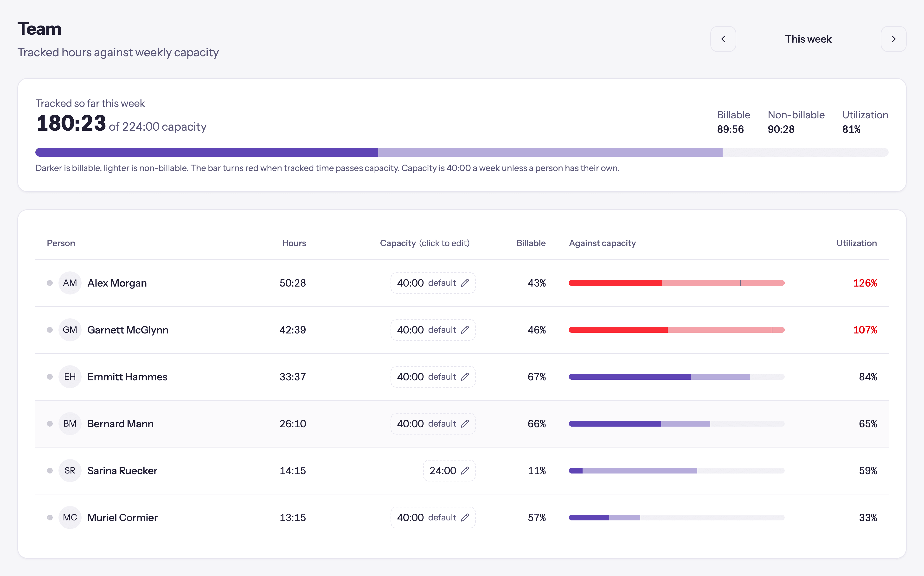Click Garnett McGlynn's 42:39 hours value
Viewport: 924px width, 576px height.
coord(293,330)
